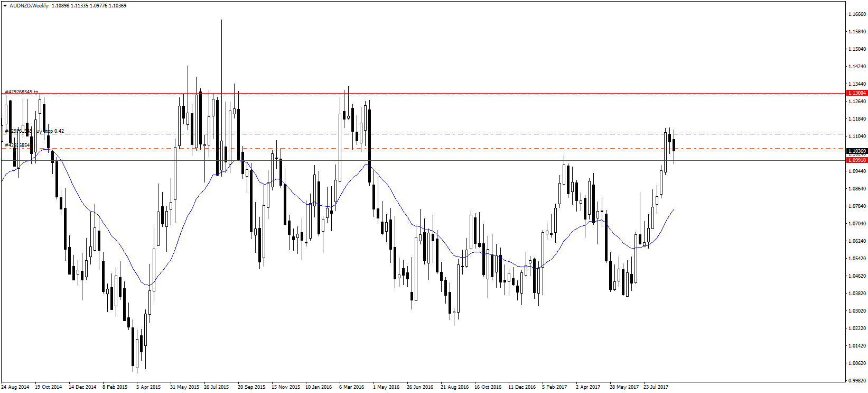Click the 1.15840 price axis label
The image size is (868, 393).
(x=856, y=32)
